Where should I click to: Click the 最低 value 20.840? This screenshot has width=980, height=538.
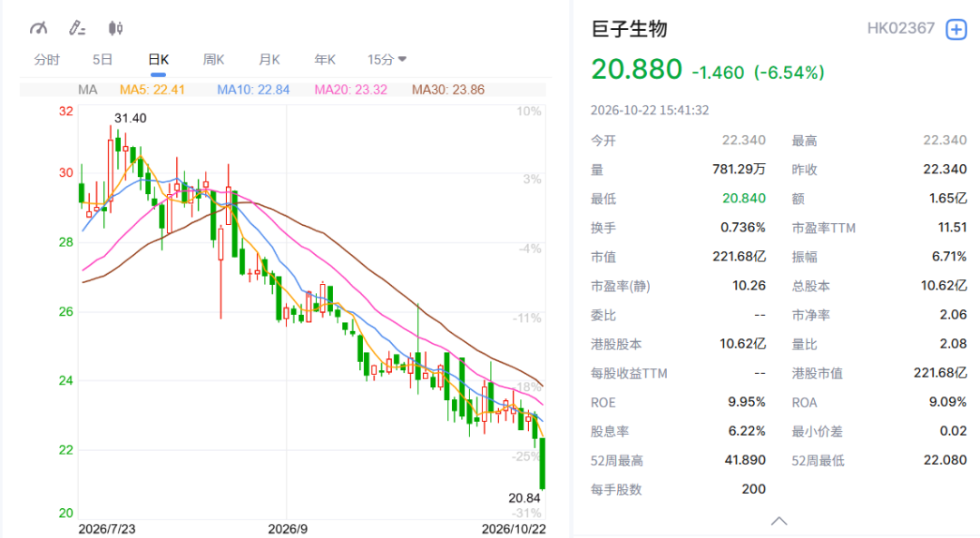pyautogui.click(x=744, y=198)
